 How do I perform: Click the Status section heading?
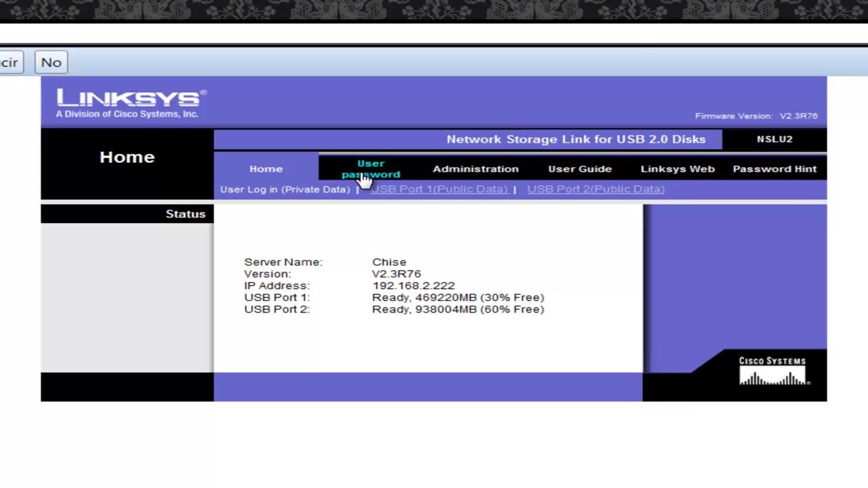point(185,213)
